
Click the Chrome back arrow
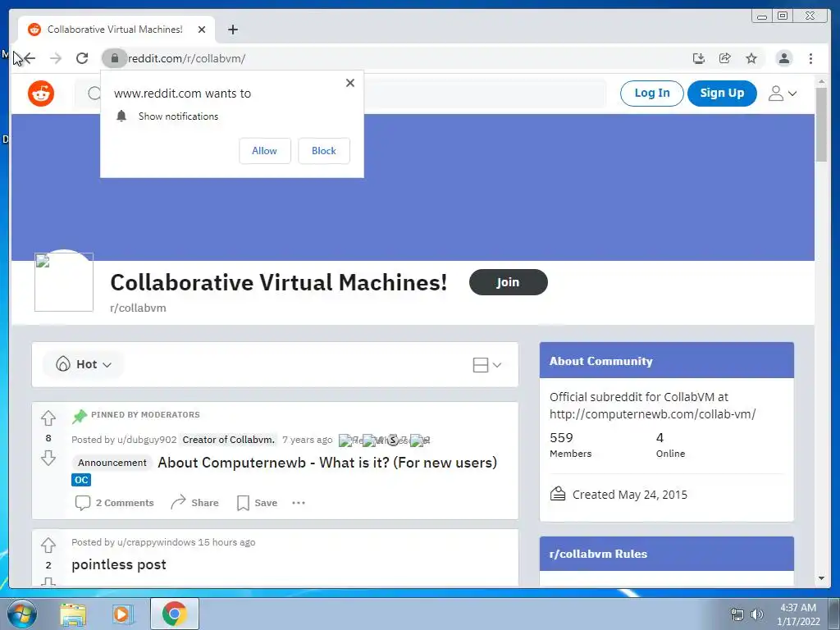(29, 58)
